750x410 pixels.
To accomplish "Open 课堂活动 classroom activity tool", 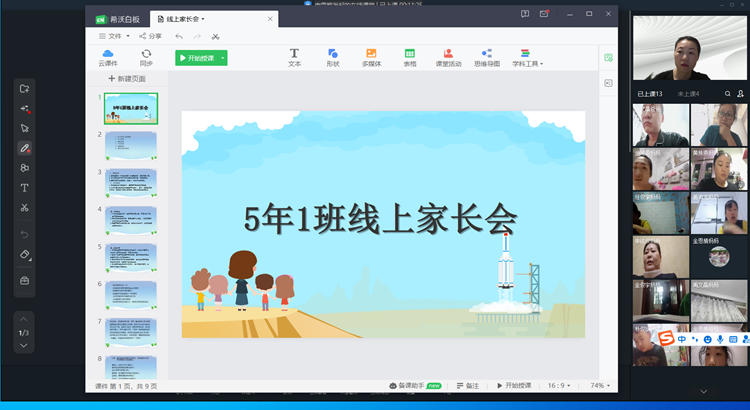I will coord(448,57).
